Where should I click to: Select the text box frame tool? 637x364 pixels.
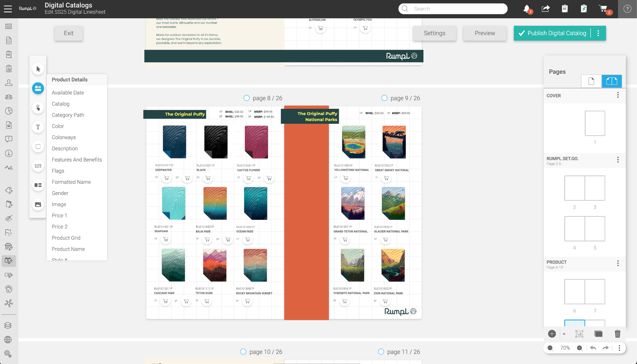click(x=38, y=166)
